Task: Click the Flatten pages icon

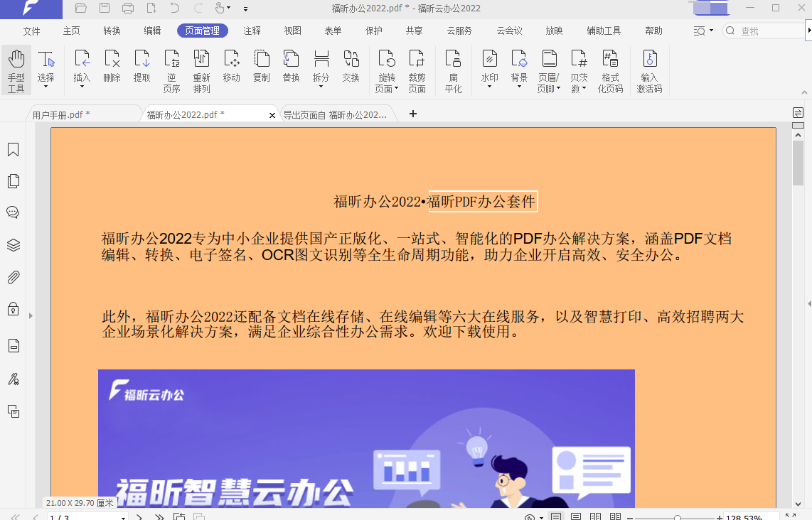Action: click(453, 67)
